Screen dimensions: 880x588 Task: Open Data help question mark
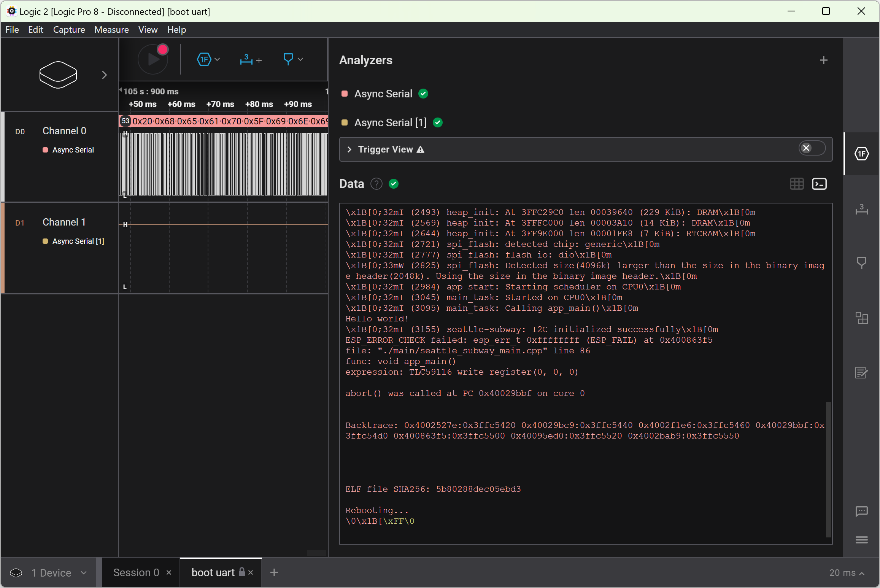pyautogui.click(x=376, y=184)
